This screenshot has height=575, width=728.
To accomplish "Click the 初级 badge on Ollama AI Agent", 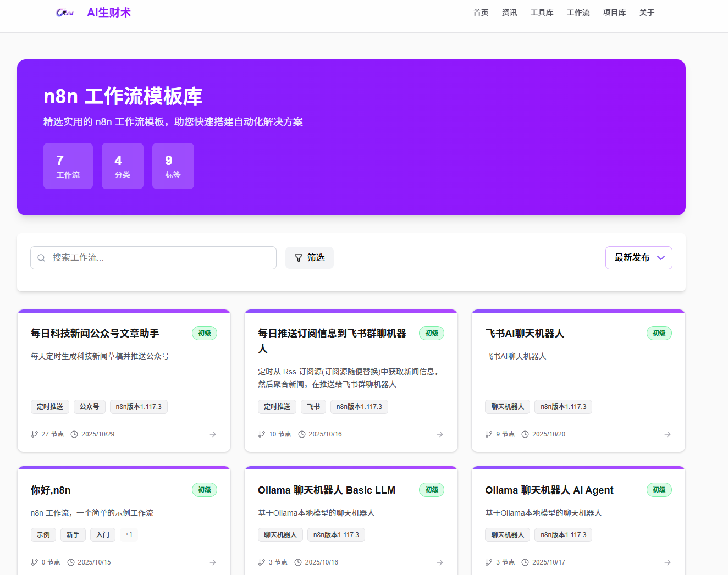I will [659, 490].
